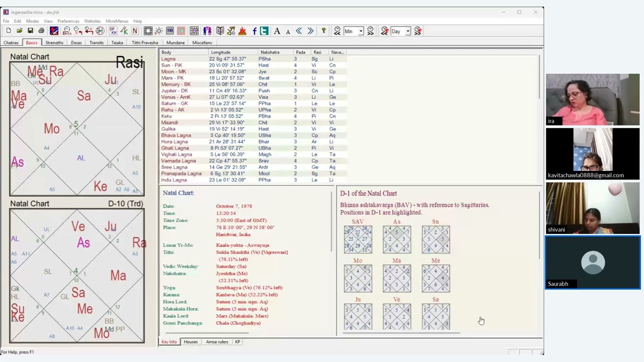
Task: Click the SB toolbar icon
Action: click(x=170, y=31)
